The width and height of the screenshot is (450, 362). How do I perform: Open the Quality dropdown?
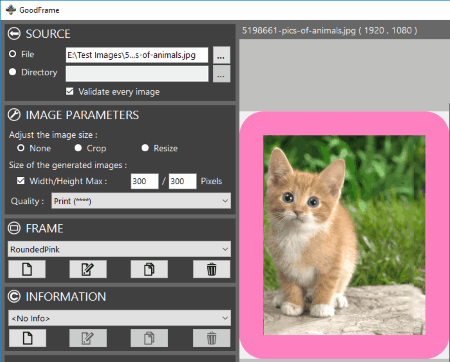141,201
